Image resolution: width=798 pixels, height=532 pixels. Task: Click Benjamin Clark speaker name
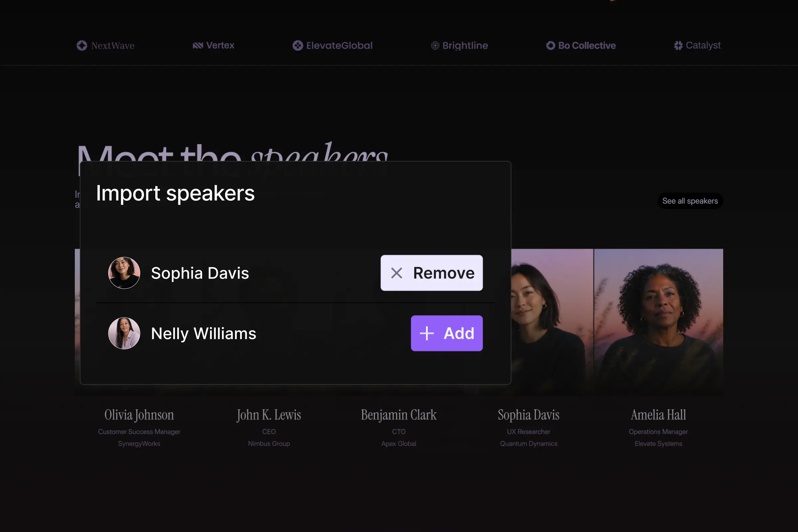click(399, 415)
